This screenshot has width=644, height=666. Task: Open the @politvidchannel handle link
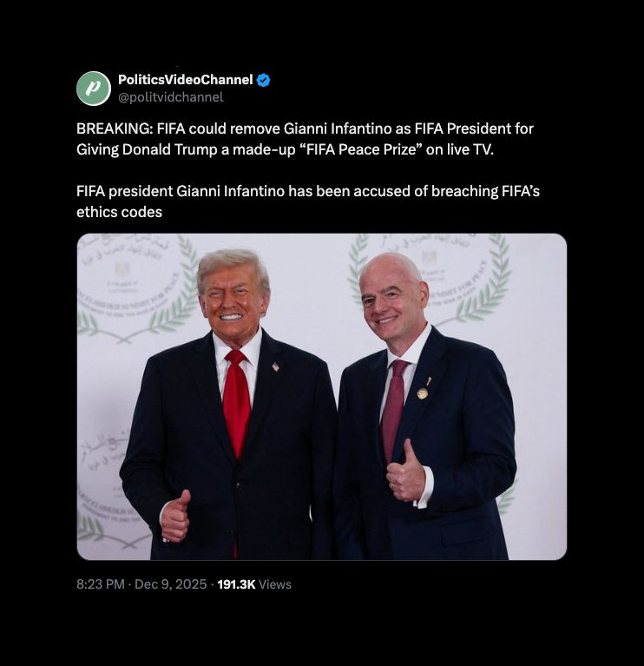click(171, 97)
